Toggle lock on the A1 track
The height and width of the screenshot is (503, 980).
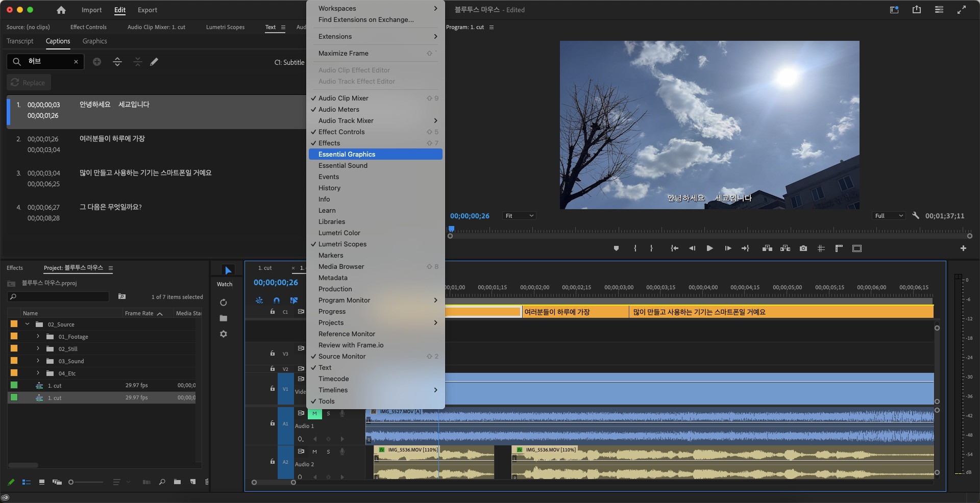(x=273, y=423)
